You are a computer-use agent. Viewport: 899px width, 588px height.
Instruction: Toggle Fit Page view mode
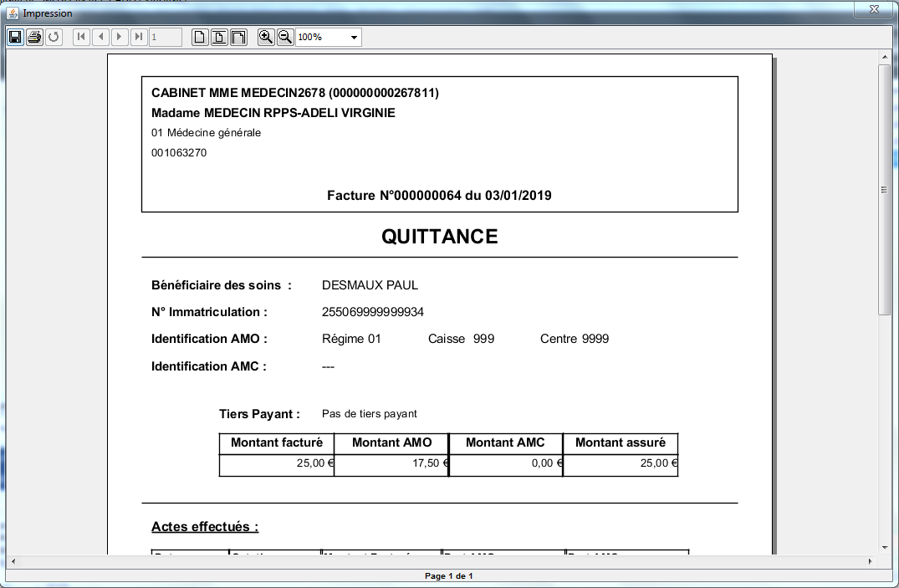point(219,37)
